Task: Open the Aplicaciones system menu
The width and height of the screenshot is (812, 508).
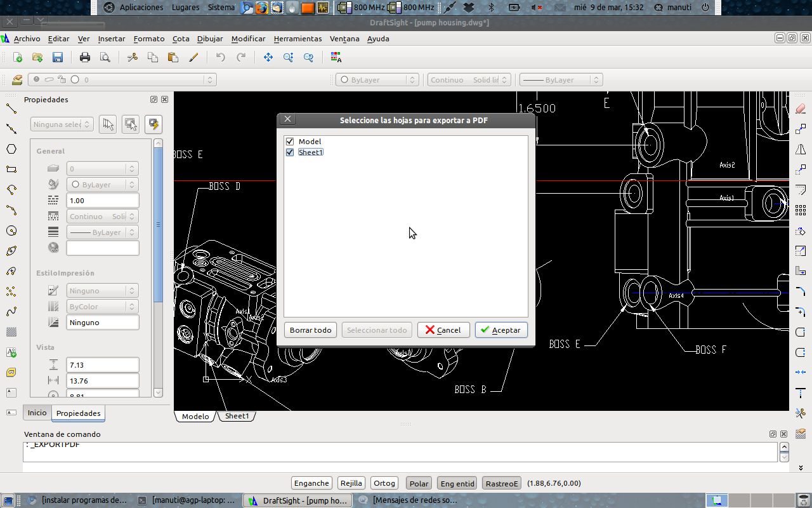Action: (141, 8)
